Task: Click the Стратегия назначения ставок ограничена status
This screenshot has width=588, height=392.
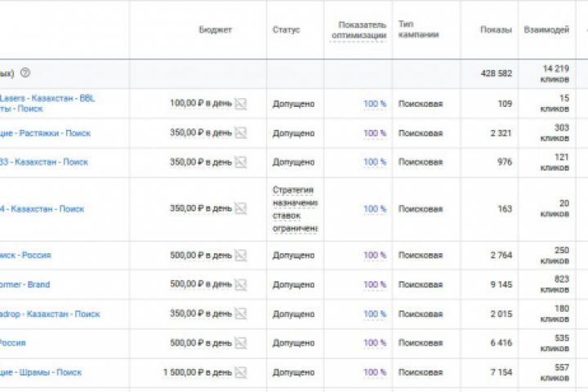Action: pyautogui.click(x=294, y=209)
